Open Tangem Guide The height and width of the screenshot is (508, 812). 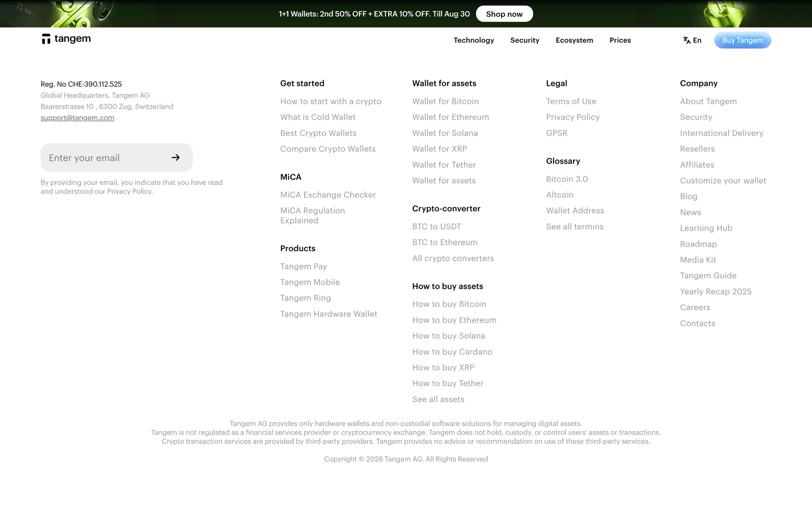pos(708,275)
